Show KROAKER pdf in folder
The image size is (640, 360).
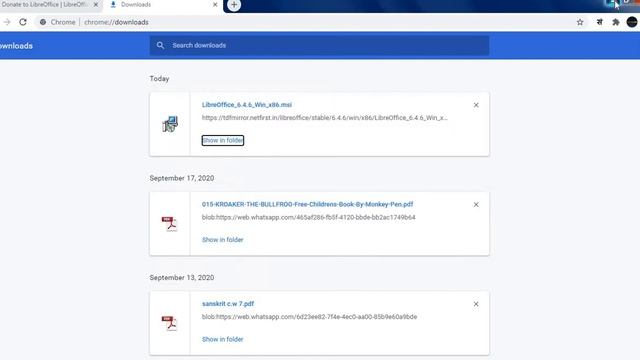(x=222, y=240)
